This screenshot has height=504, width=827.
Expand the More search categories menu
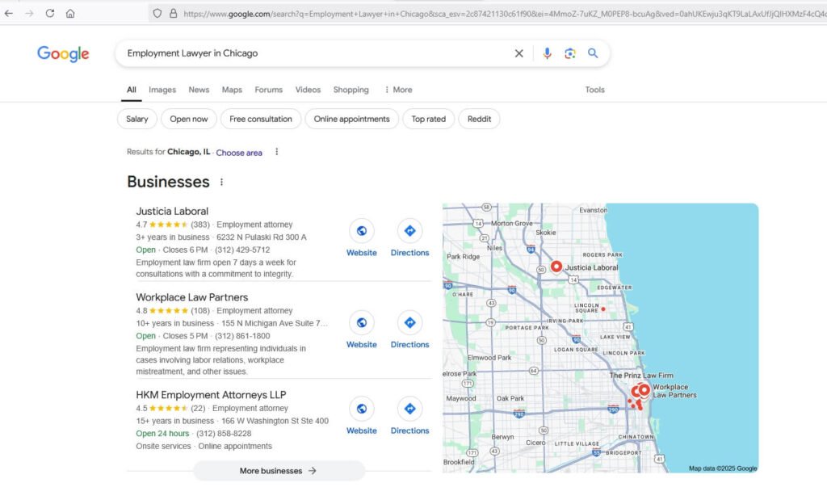point(398,90)
